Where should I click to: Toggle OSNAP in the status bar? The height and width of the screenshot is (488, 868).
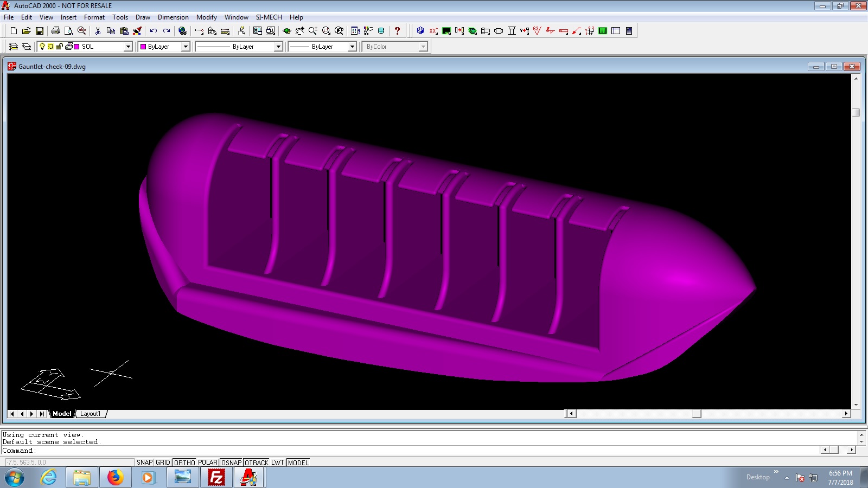tap(231, 463)
